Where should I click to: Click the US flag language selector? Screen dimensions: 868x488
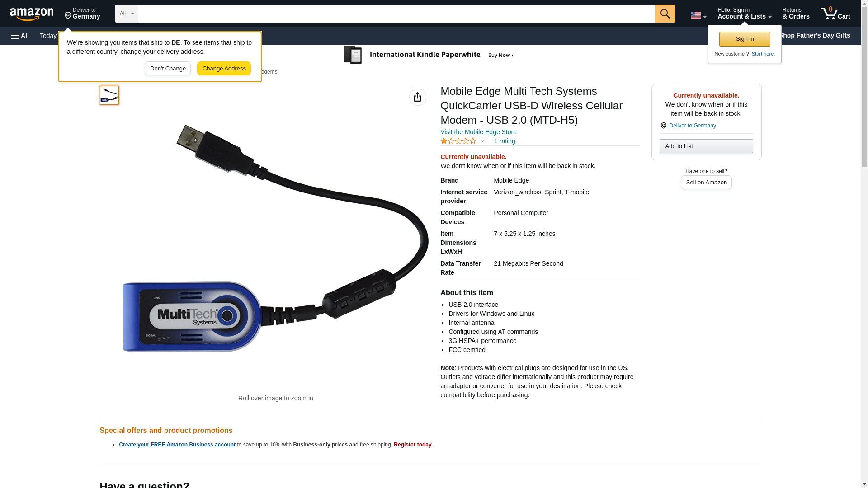pos(698,15)
